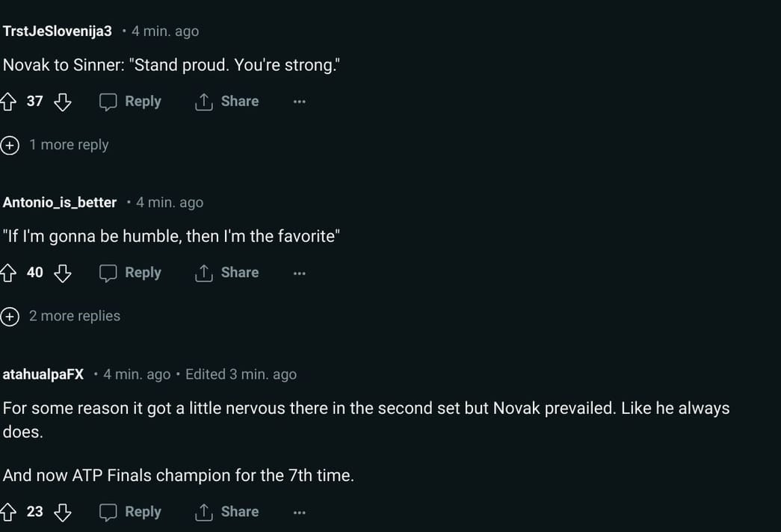Downvote TrstJeSlovenija3's comment
The height and width of the screenshot is (532, 781).
coord(64,101)
